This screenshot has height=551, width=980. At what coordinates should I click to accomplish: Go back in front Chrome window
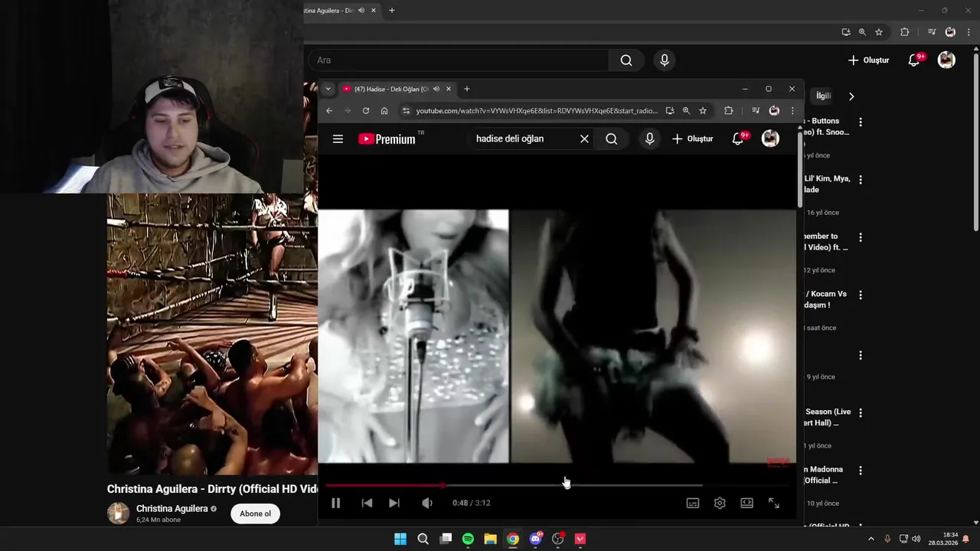tap(329, 111)
